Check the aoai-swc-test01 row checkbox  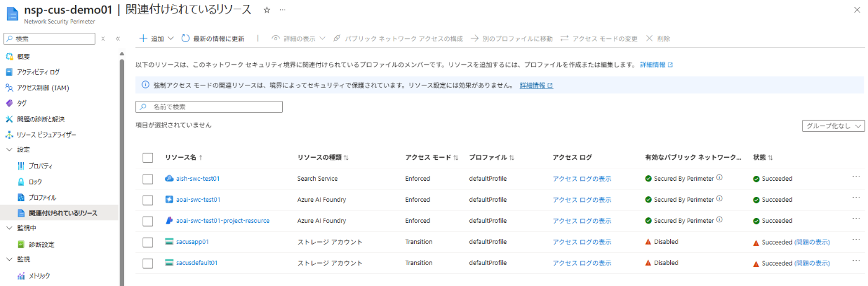point(148,200)
